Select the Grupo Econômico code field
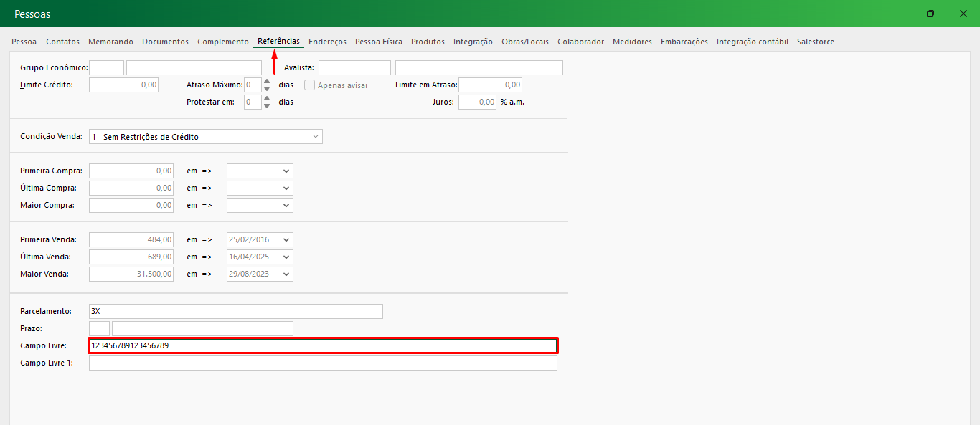 pos(106,68)
